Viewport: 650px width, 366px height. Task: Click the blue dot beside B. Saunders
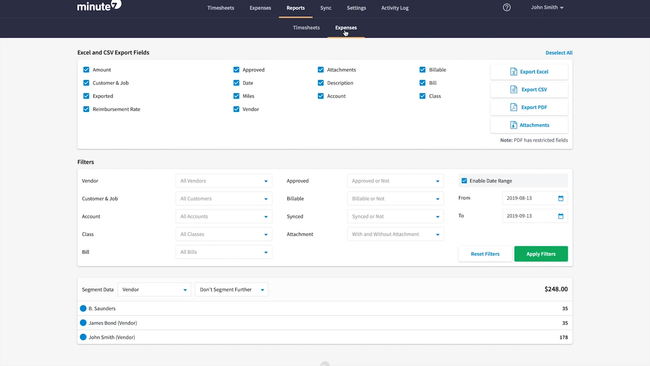click(x=83, y=308)
